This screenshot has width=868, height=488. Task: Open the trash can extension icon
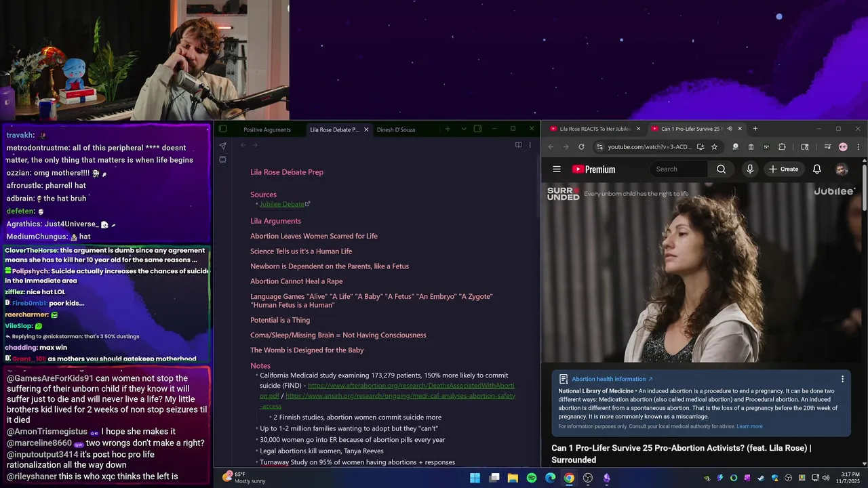[x=751, y=146]
